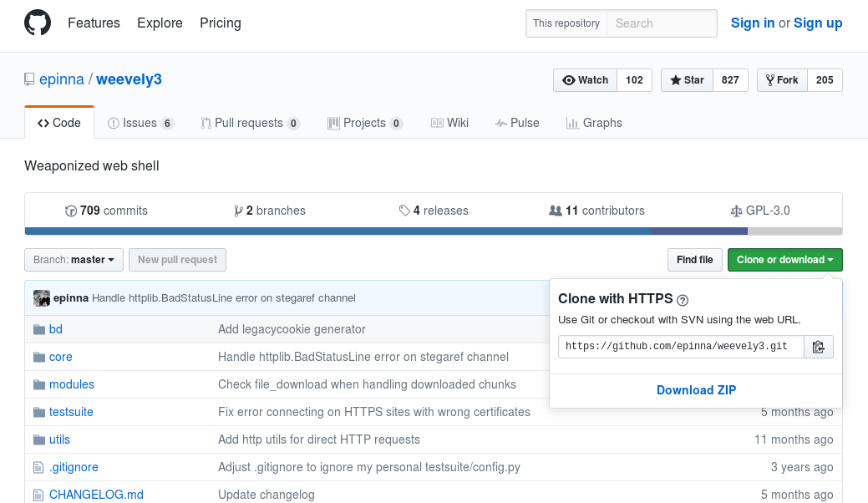Click the bd folder icon
This screenshot has width=868, height=503.
tap(38, 330)
